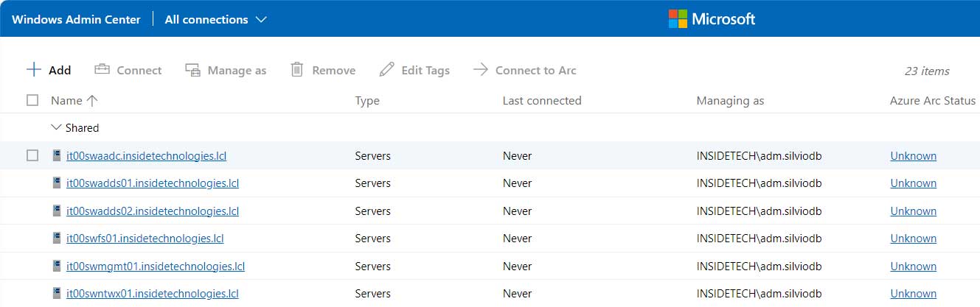The image size is (980, 307).
Task: Click the Remove trash can icon
Action: coord(297,69)
